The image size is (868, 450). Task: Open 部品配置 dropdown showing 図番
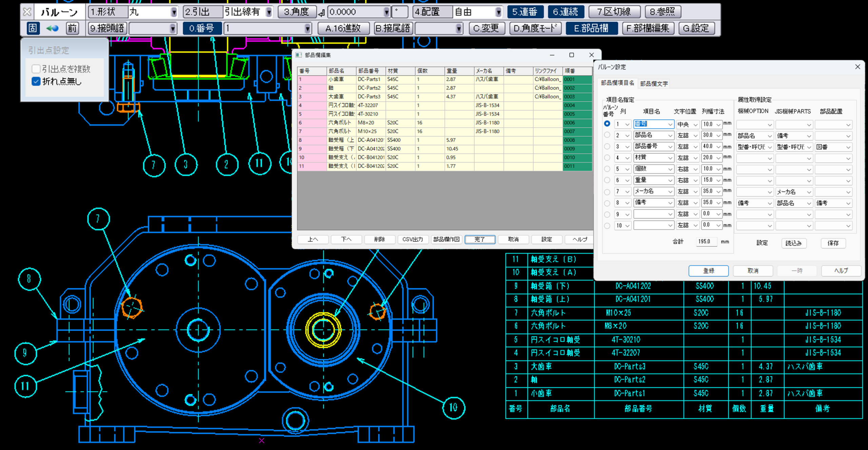point(833,147)
